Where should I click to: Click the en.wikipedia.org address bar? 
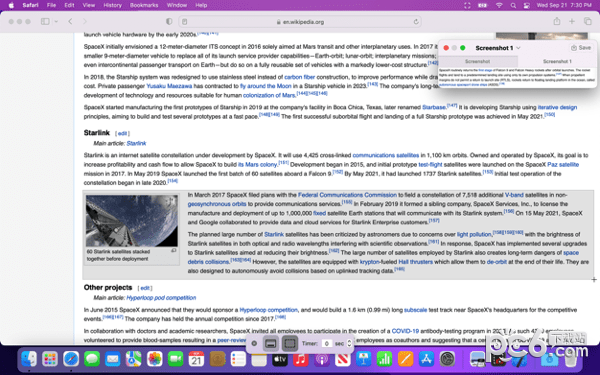300,22
